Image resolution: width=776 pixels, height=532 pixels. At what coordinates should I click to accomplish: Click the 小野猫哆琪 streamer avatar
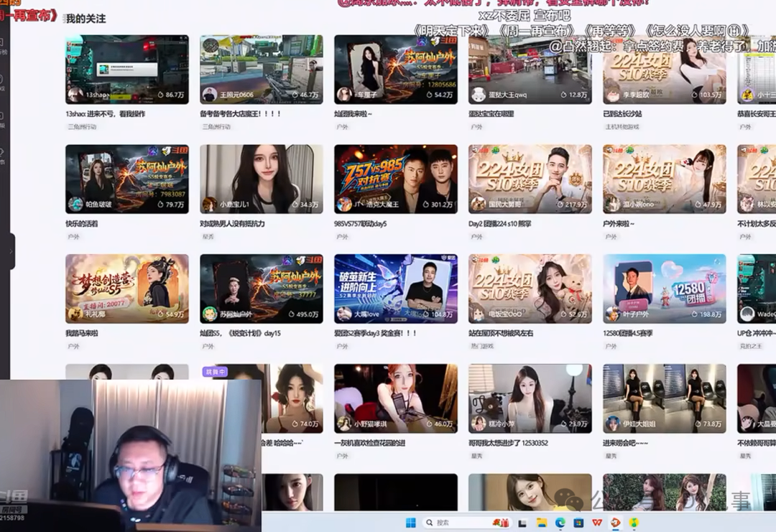pos(344,423)
